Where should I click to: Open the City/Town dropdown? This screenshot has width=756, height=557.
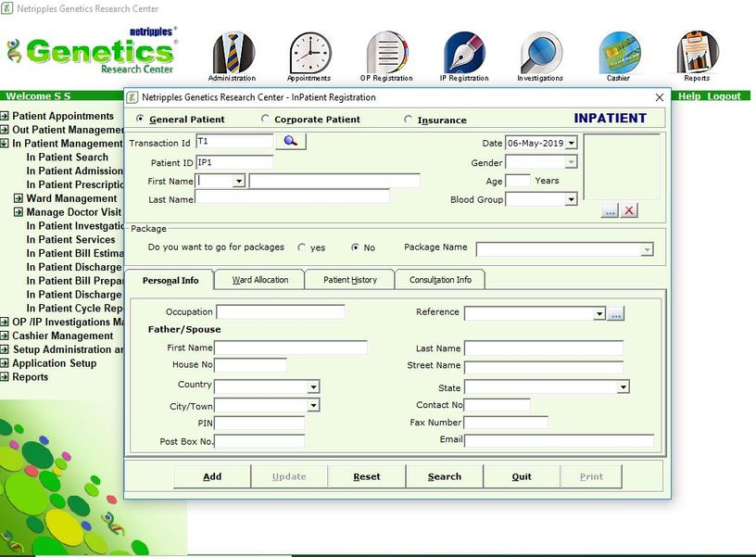(x=313, y=406)
